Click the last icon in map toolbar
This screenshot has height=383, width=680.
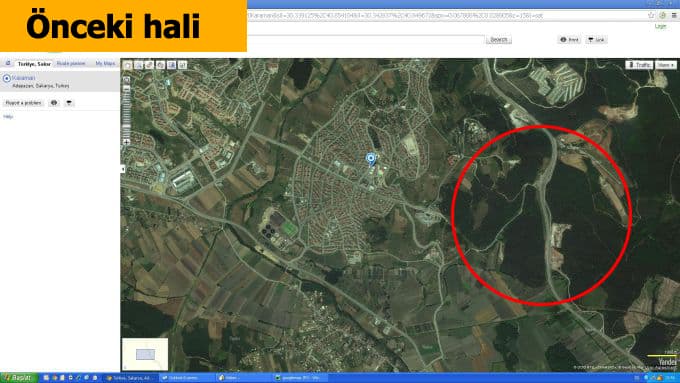(x=183, y=65)
